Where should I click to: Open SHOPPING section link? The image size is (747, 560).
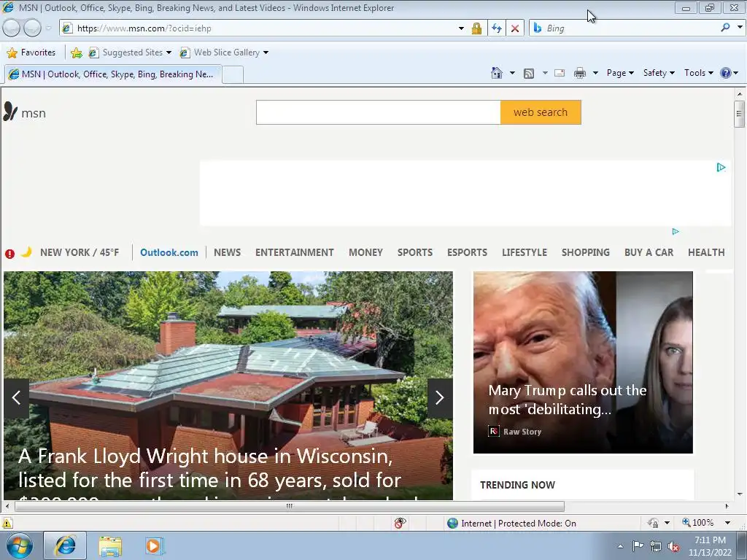(586, 252)
